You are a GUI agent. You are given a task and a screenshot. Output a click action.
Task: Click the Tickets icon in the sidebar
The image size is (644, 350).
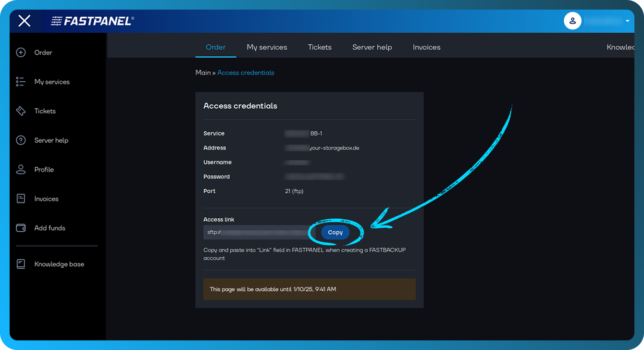tap(21, 111)
